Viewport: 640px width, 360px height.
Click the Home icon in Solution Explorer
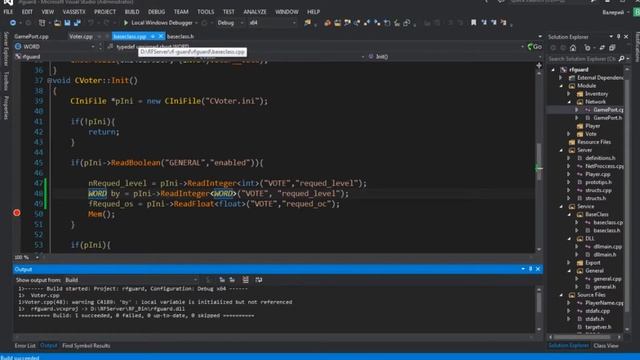(x=573, y=48)
